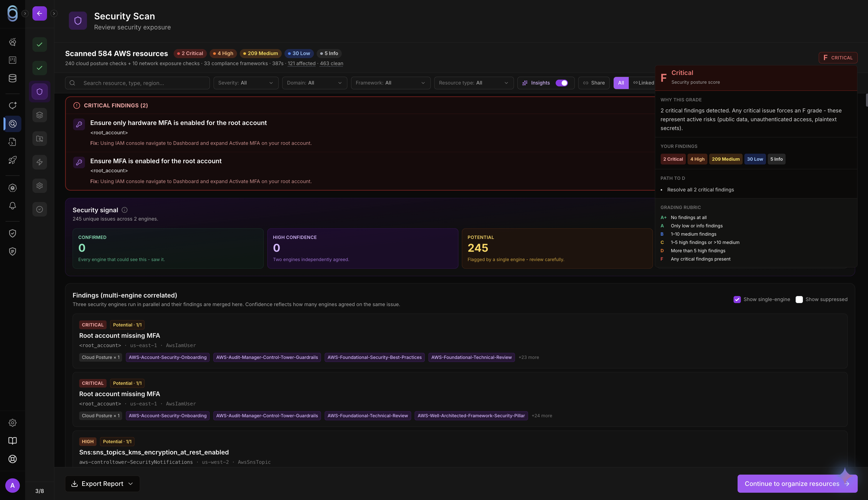Click the '463 clean' link
The width and height of the screenshot is (868, 500).
[x=331, y=64]
